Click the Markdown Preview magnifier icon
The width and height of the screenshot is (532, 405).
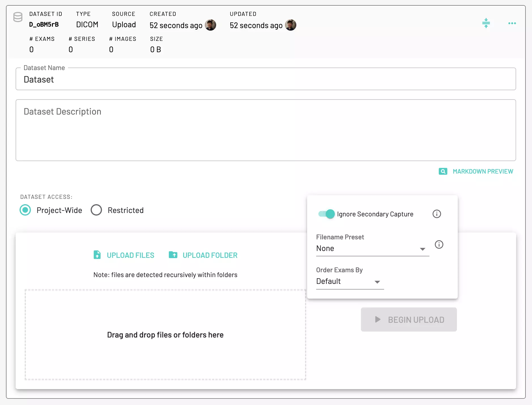pos(443,171)
